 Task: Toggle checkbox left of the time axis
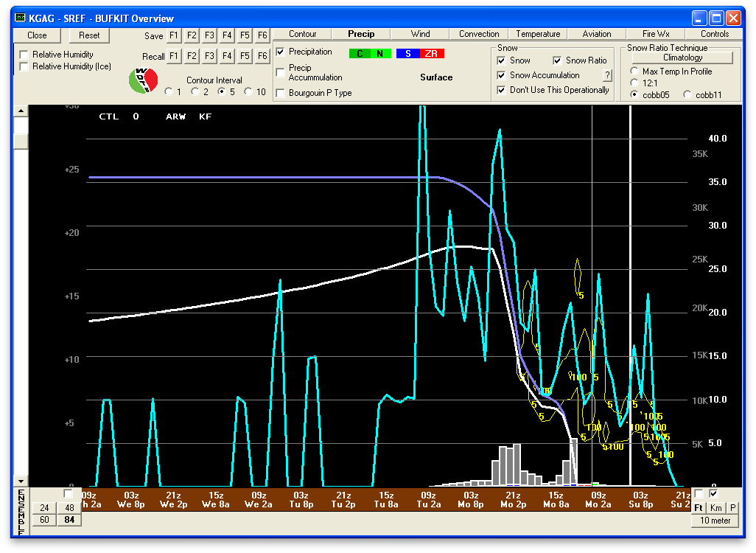click(x=68, y=494)
